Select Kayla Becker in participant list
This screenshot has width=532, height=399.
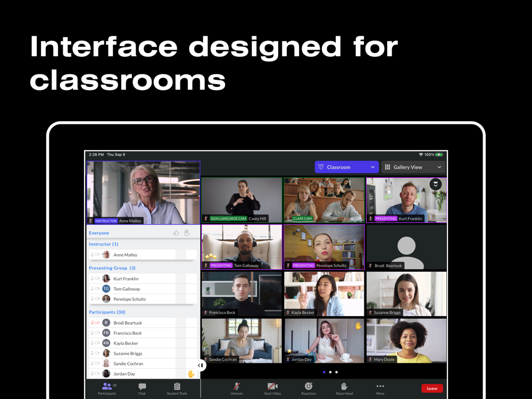[143, 343]
